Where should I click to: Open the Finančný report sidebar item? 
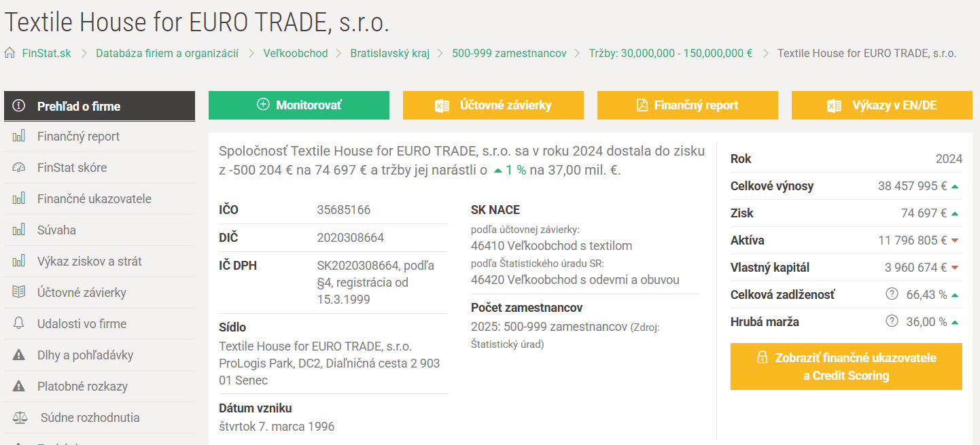point(99,137)
